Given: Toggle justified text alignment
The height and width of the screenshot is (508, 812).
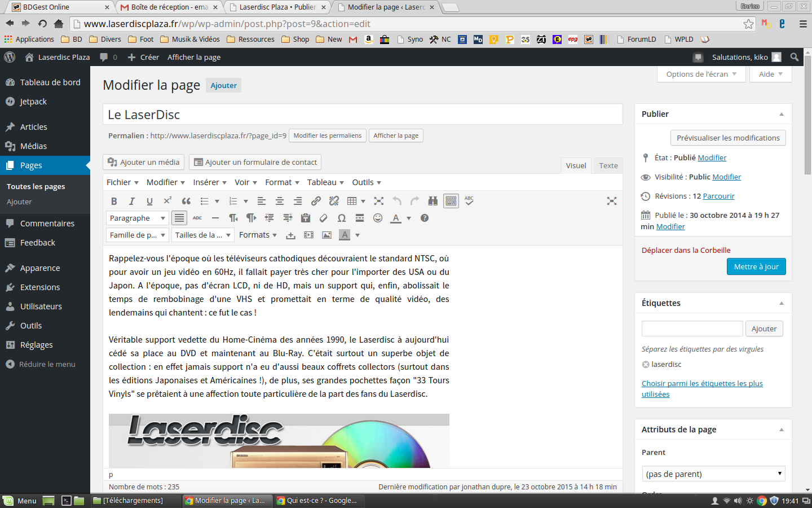Looking at the screenshot, I should coord(179,218).
